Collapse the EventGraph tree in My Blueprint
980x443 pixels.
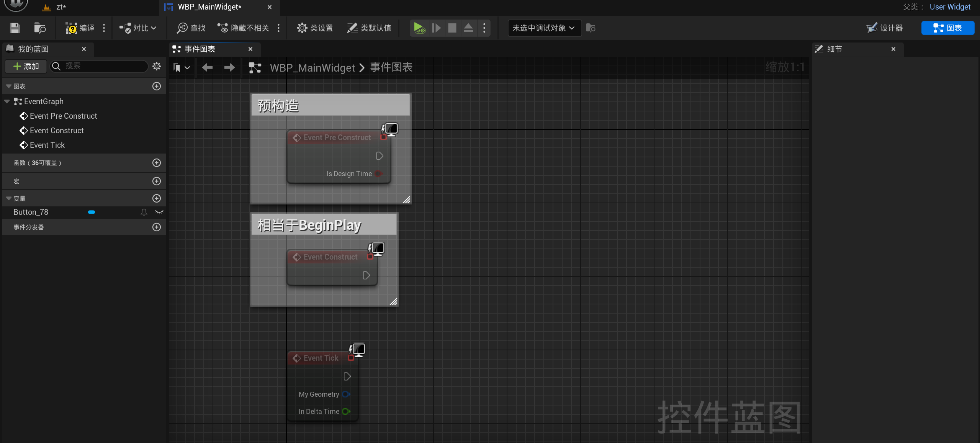pyautogui.click(x=7, y=101)
